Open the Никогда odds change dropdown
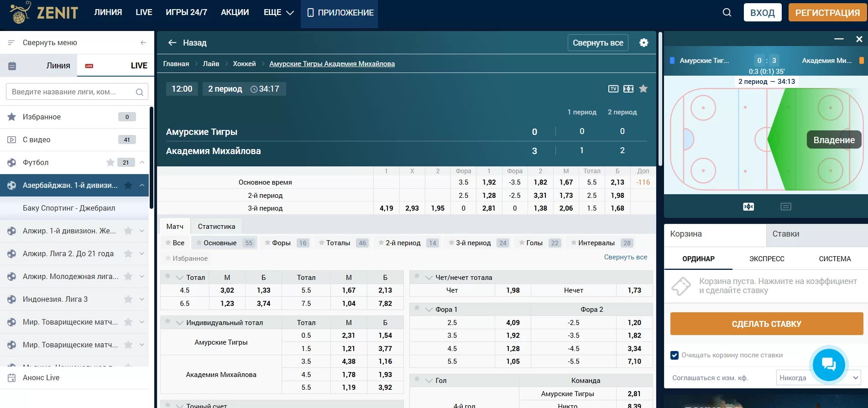 coord(818,377)
